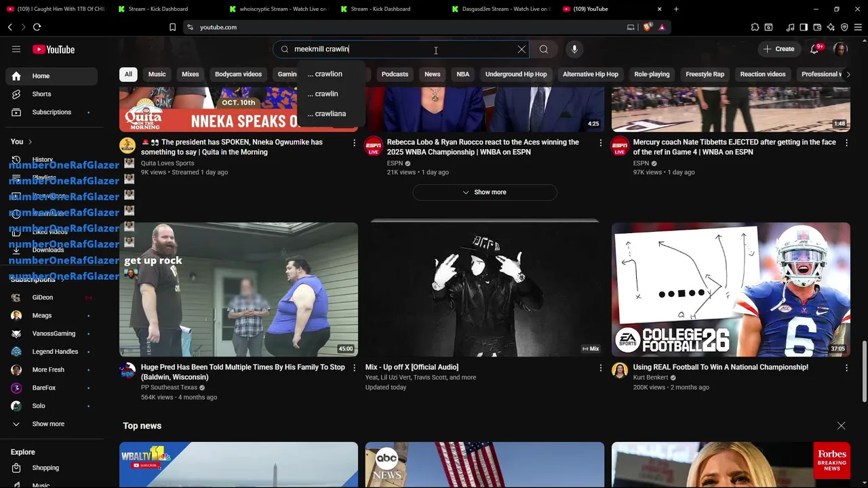Open options for the 'Using REAL Football' video
Image resolution: width=868 pixels, height=488 pixels.
tap(846, 368)
